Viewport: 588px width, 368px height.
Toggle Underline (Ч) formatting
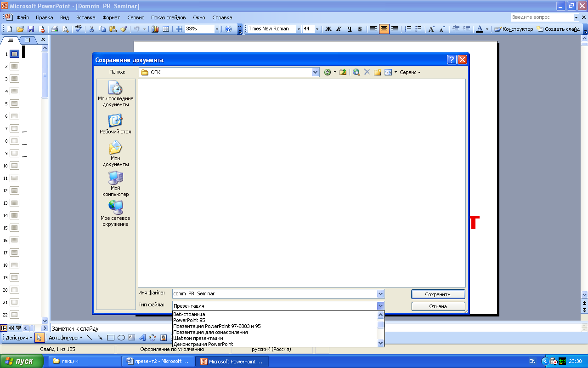coord(350,29)
